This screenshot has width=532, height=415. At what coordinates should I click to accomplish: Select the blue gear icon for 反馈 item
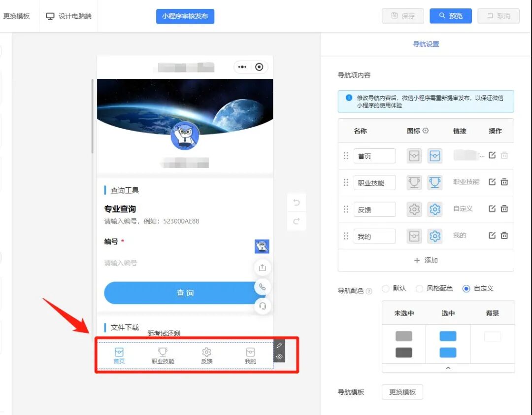point(435,209)
